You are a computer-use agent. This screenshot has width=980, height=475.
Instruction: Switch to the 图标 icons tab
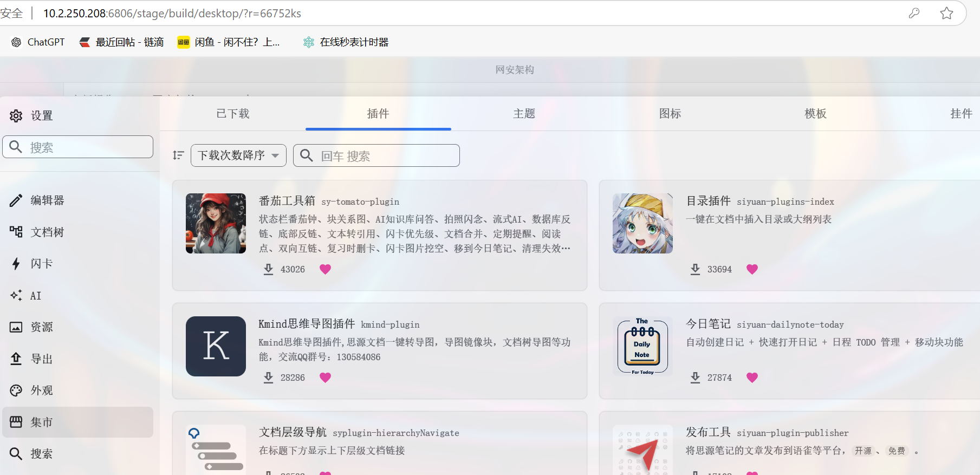(670, 114)
